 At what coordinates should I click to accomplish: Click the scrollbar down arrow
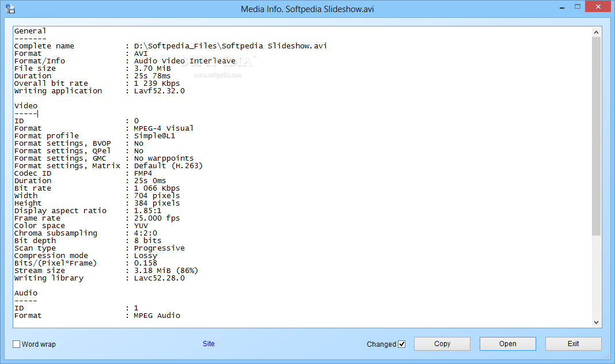coord(596,323)
